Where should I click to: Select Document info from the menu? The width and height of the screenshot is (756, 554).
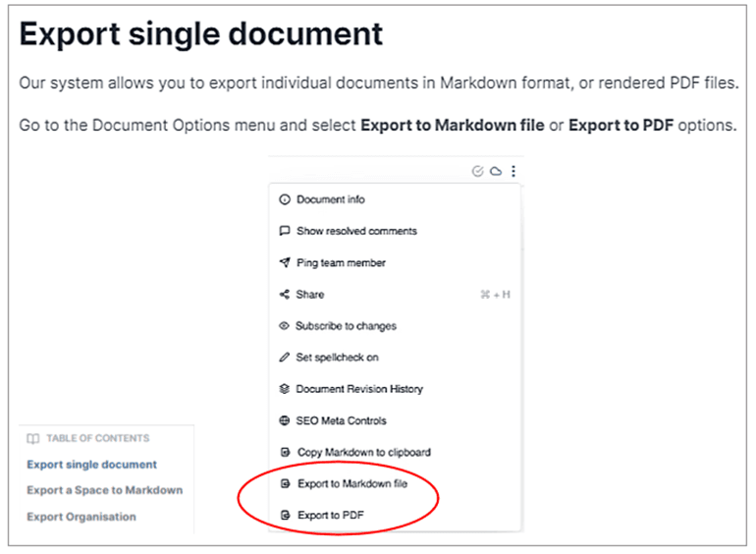click(x=331, y=199)
